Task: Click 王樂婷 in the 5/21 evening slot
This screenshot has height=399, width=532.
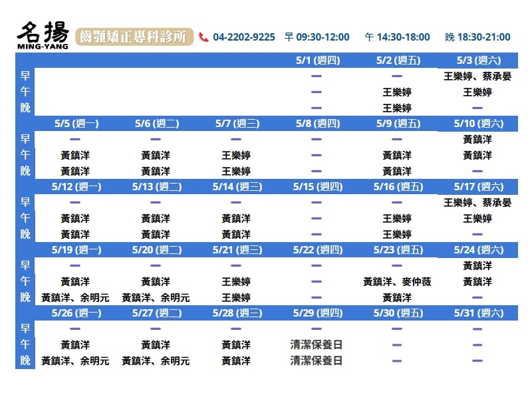Action: [236, 297]
